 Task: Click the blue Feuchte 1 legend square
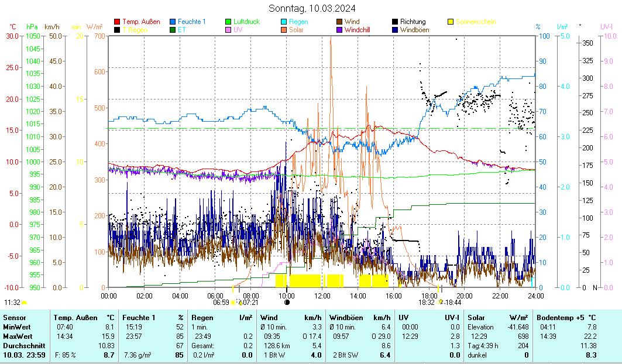pyautogui.click(x=173, y=22)
